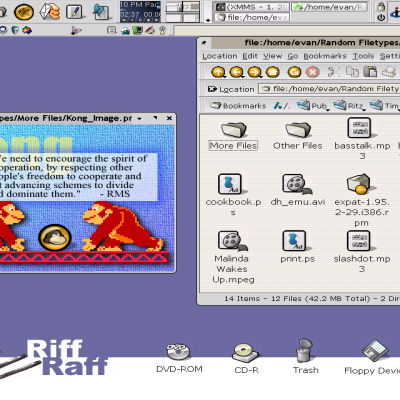Open the /. bookmark link
Viewport: 400px width, 400px height.
point(282,106)
